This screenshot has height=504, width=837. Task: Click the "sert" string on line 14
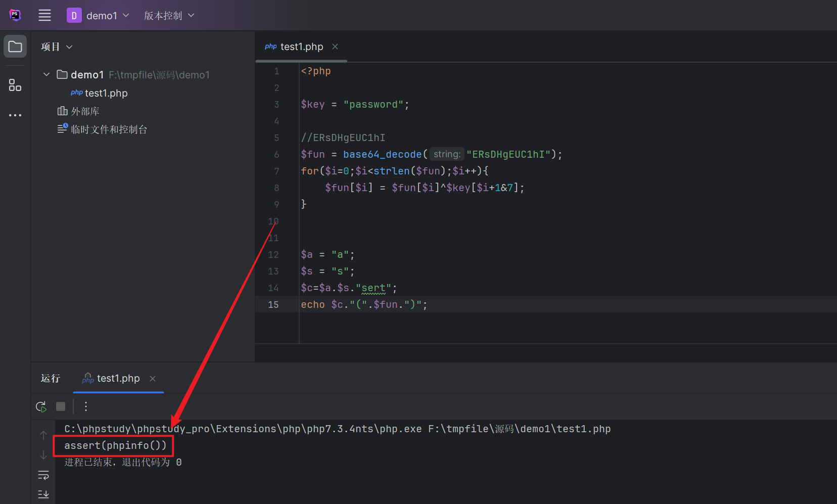[374, 288]
